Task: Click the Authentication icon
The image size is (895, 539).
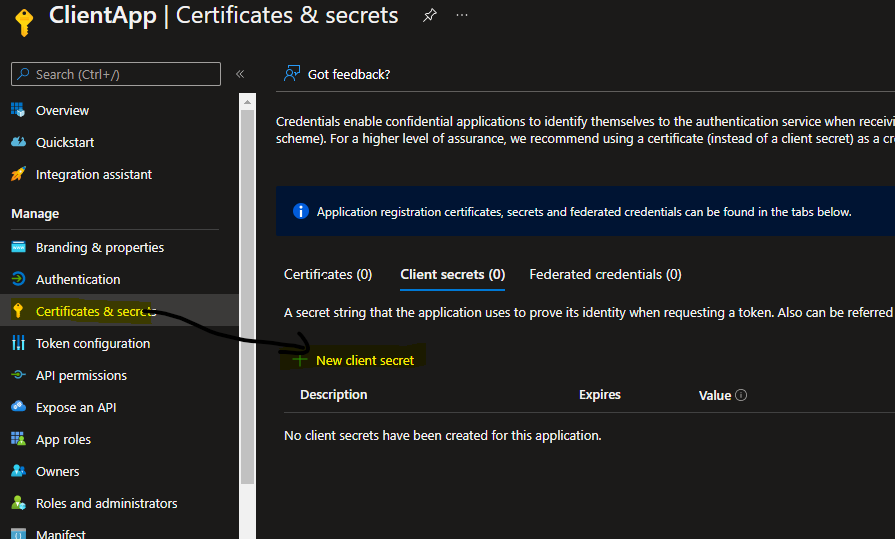Action: pyautogui.click(x=18, y=279)
